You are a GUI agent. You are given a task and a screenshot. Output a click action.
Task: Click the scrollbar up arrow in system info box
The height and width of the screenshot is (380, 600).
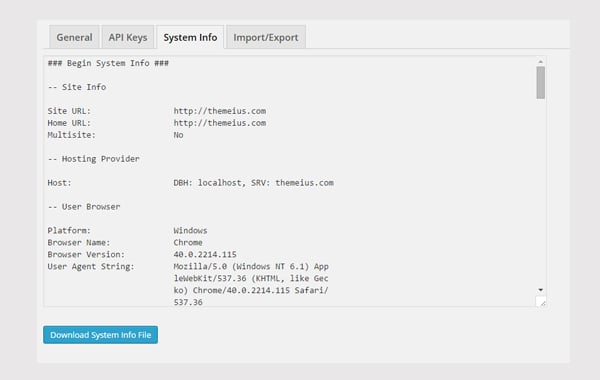(540, 62)
